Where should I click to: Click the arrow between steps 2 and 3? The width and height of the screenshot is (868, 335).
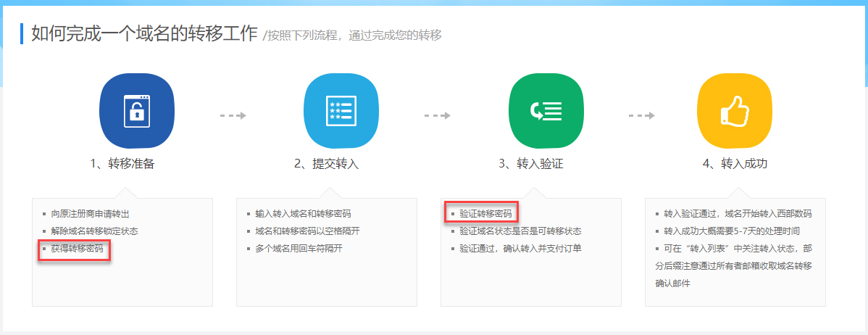(x=438, y=115)
